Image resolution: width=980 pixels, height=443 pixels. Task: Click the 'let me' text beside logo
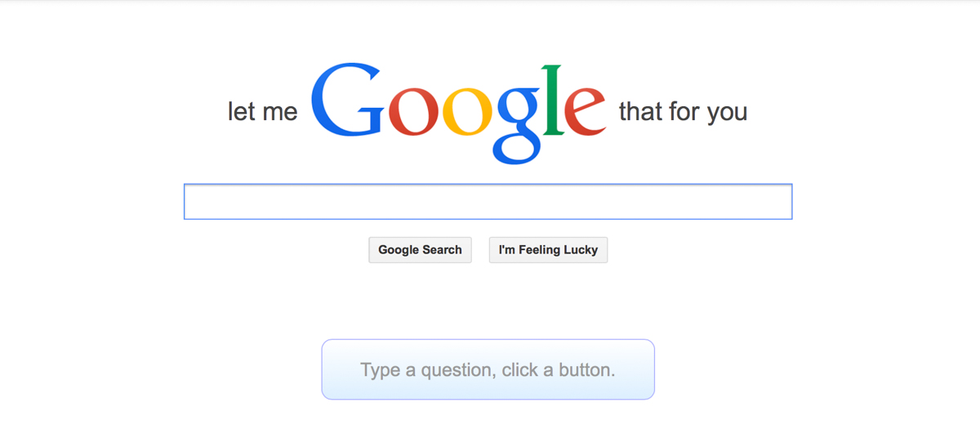click(x=263, y=111)
